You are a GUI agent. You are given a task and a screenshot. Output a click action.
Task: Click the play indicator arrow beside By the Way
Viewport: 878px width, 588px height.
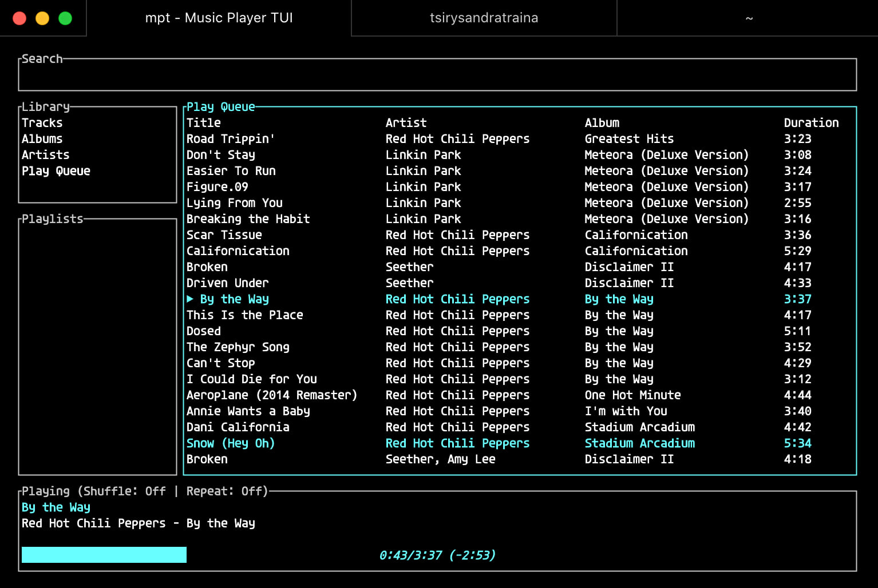click(x=190, y=299)
